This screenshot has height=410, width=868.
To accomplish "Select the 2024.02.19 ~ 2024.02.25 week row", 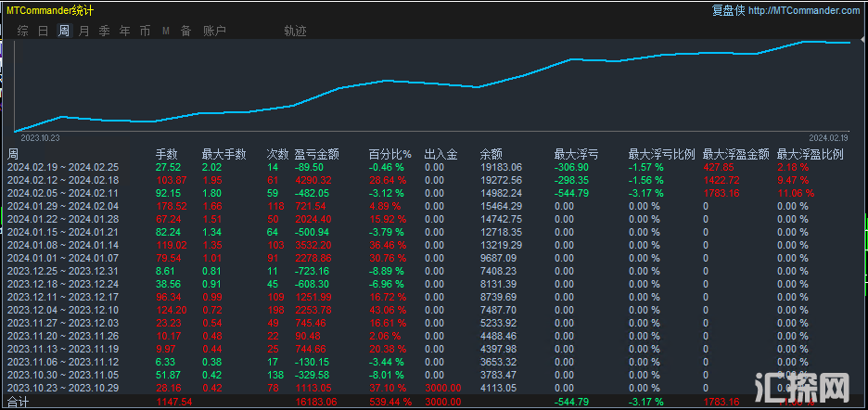I will pyautogui.click(x=63, y=167).
